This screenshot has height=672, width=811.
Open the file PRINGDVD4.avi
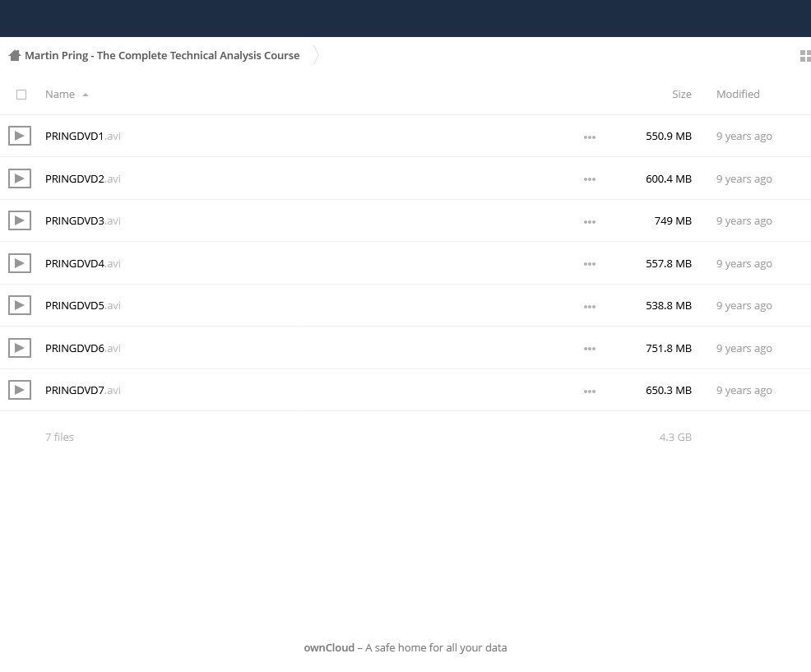click(x=83, y=263)
